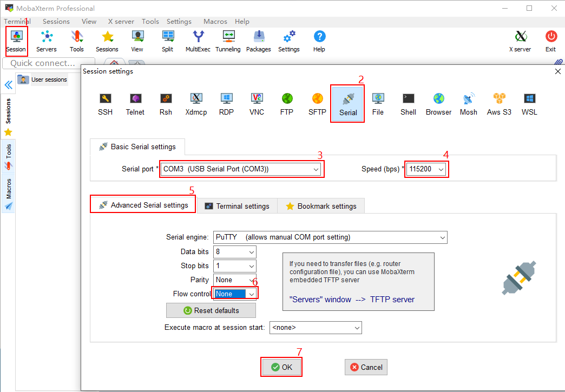This screenshot has height=392, width=565.
Task: Switch to Terminal settings tab
Action: pos(237,206)
